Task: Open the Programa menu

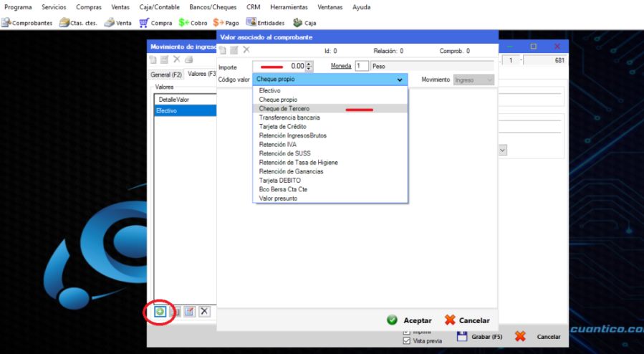Action: [18, 7]
